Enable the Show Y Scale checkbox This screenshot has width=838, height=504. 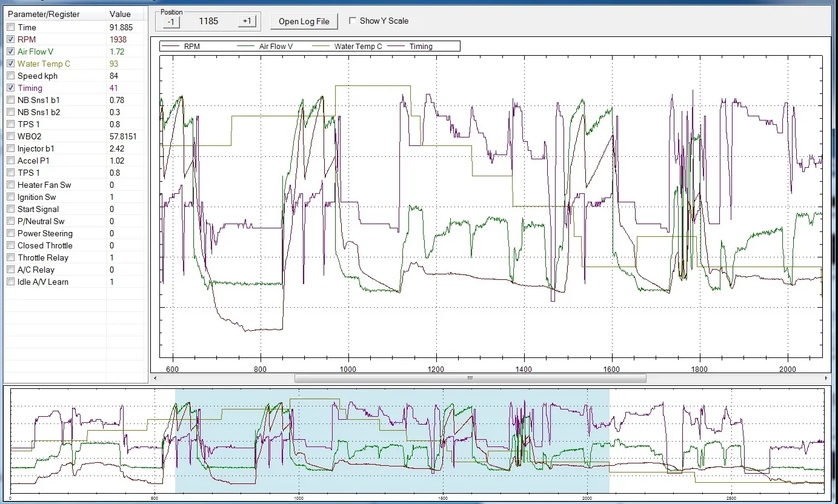click(353, 21)
